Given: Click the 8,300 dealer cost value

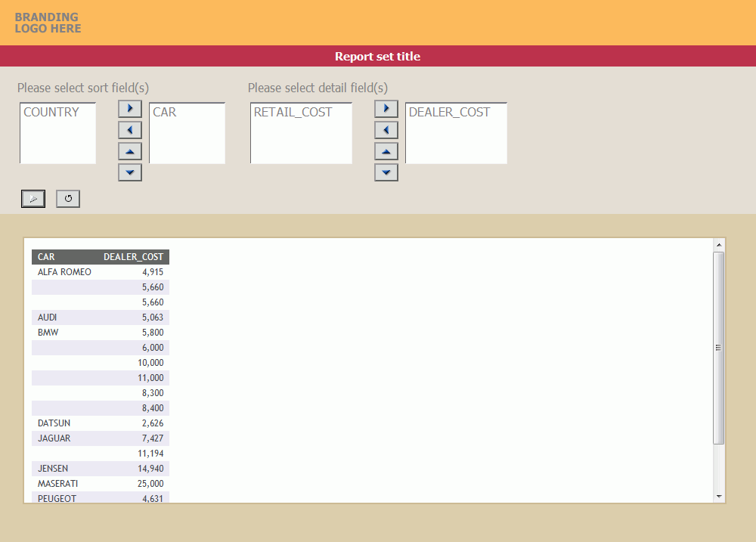Looking at the screenshot, I should tap(153, 393).
